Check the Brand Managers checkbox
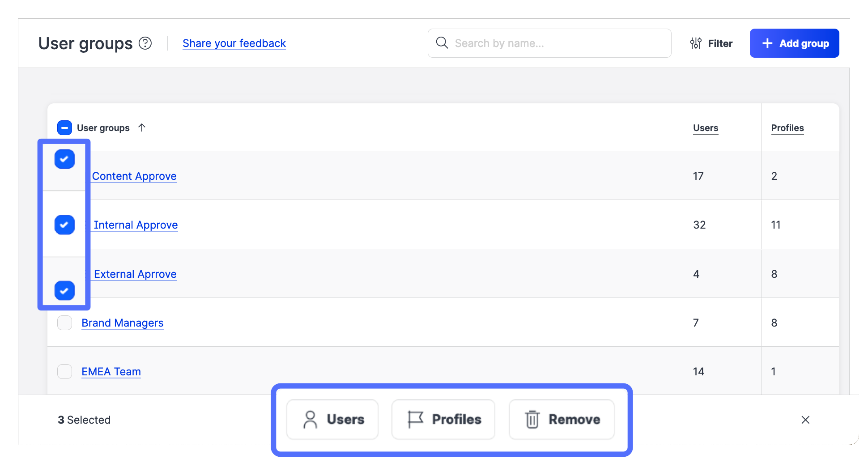 65,323
